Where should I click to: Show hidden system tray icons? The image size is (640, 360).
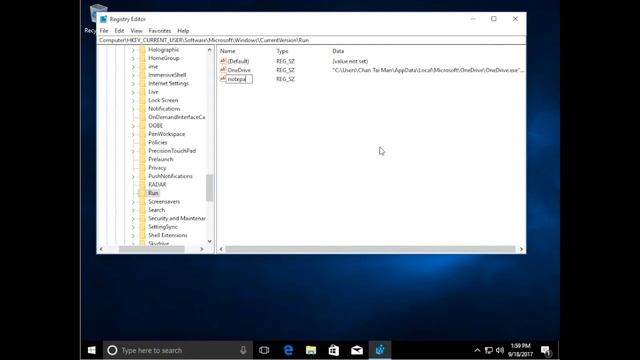(477, 350)
